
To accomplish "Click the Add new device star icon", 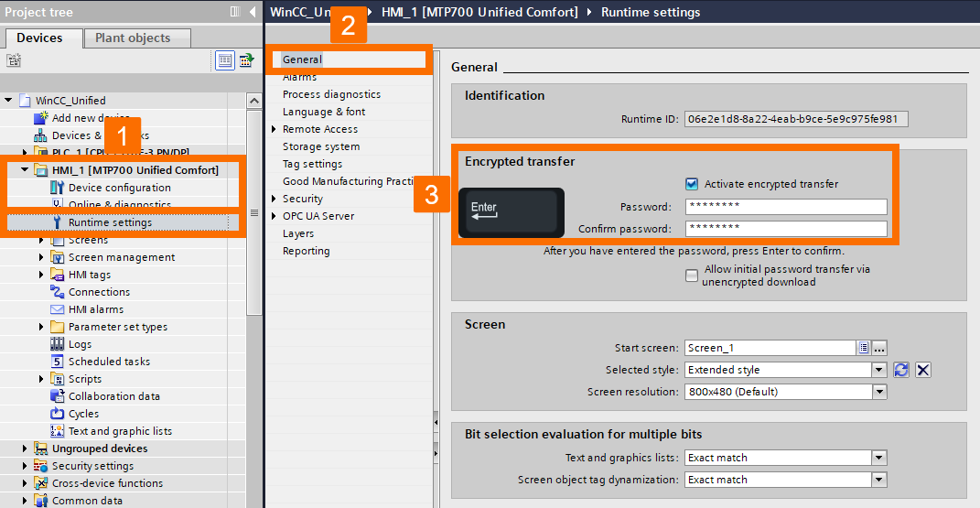I will [x=40, y=117].
